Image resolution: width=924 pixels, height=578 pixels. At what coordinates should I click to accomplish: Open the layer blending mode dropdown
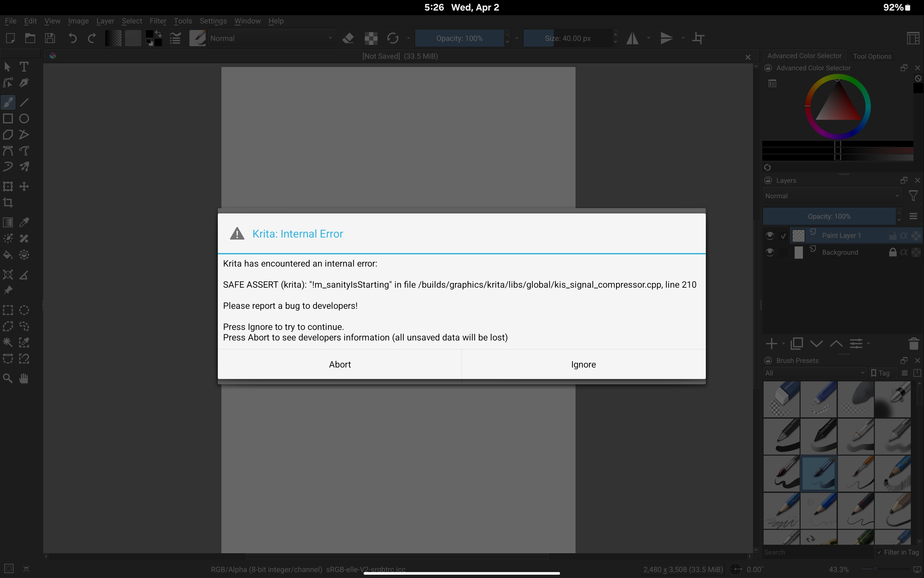[x=832, y=195]
